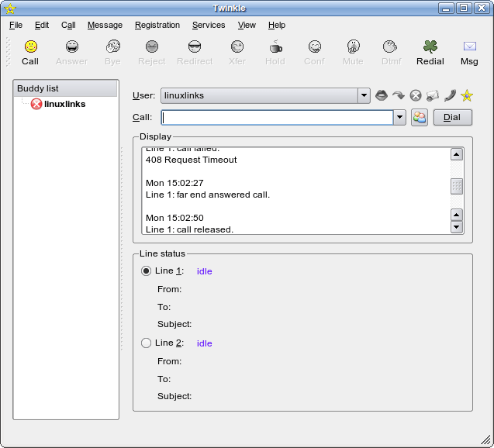Viewport: 494px width, 448px height.
Task: Click the Reject toolbar icon
Action: point(152,47)
